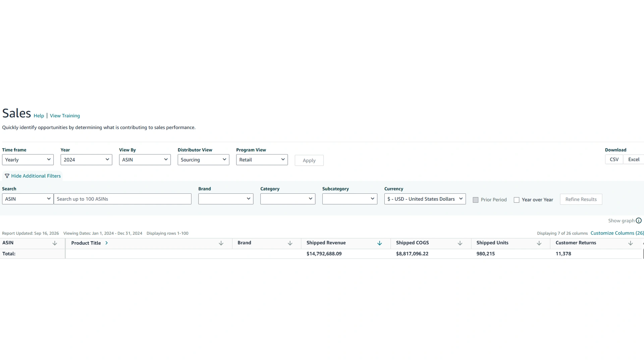Download report as Excel

[634, 160]
